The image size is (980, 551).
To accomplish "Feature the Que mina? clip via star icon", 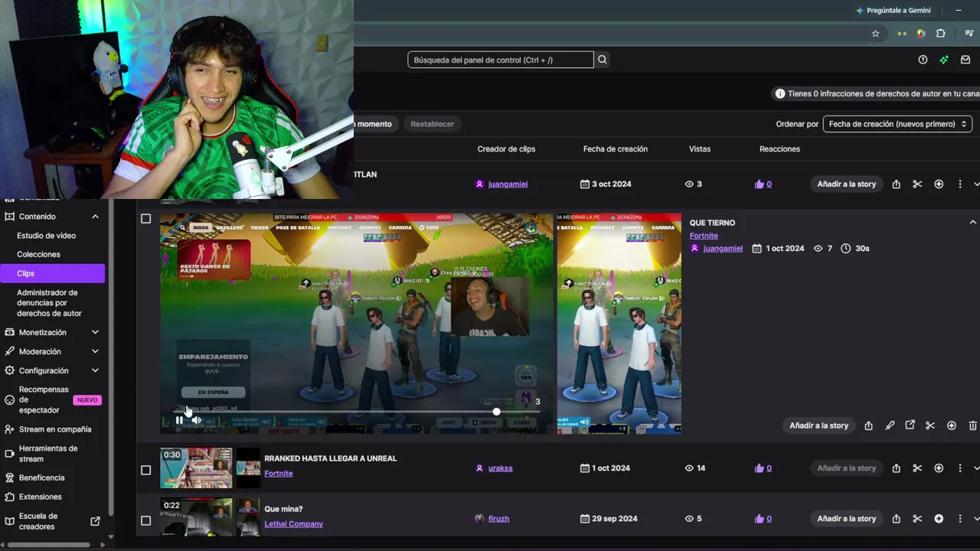I will pyautogui.click(x=939, y=519).
